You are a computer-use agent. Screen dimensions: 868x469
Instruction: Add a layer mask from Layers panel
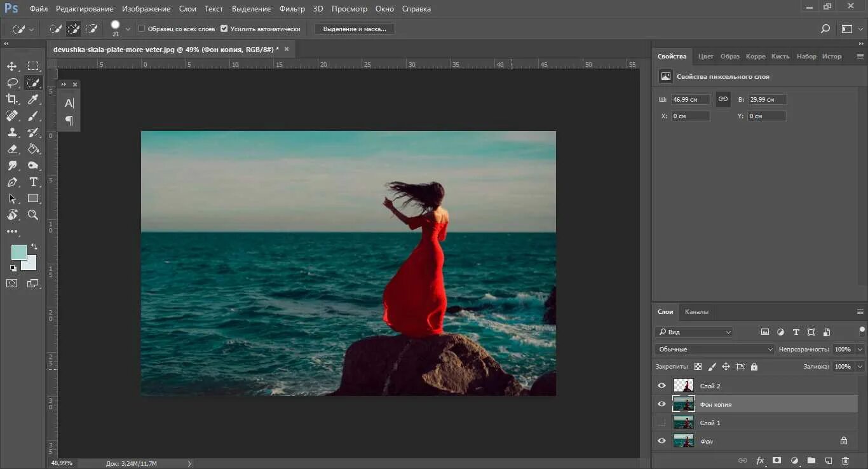click(776, 460)
